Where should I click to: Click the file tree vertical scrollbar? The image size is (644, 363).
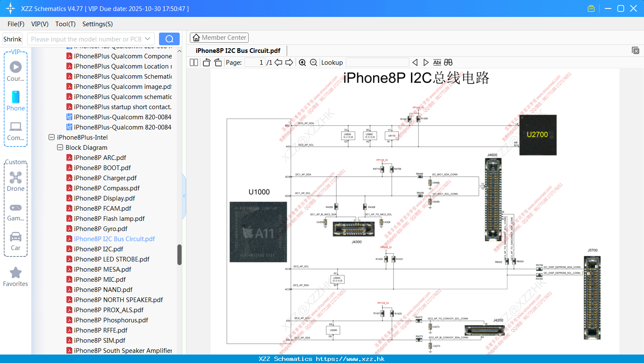click(x=179, y=255)
